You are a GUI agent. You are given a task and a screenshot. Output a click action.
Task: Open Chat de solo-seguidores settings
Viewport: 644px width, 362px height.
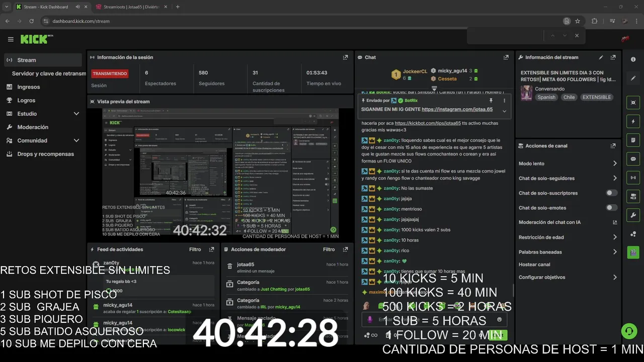568,178
